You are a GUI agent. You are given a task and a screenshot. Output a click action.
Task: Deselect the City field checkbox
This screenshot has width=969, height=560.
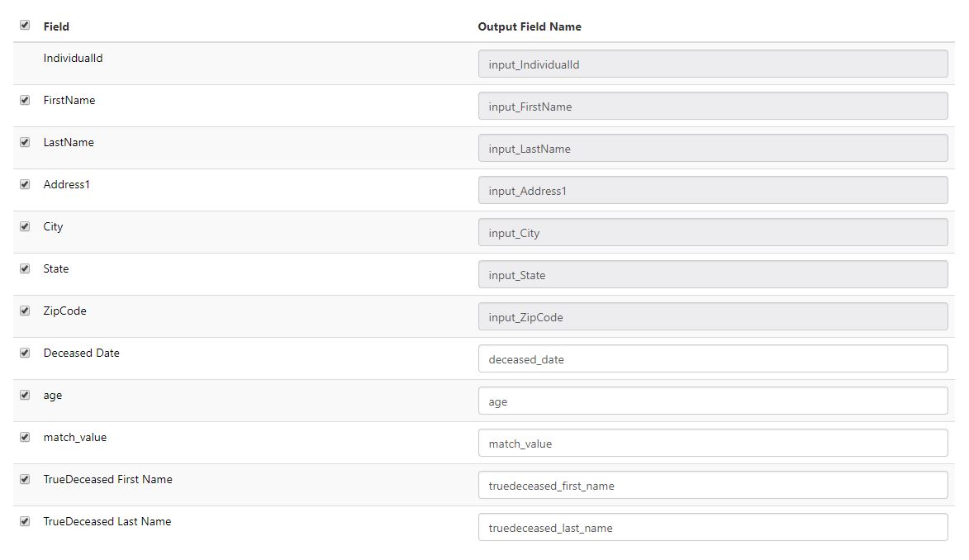tap(25, 226)
